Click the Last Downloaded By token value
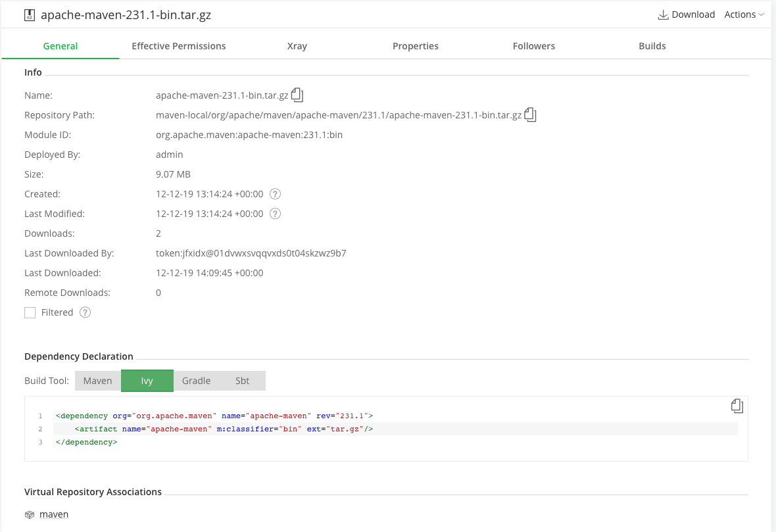The height and width of the screenshot is (532, 776). coord(251,253)
